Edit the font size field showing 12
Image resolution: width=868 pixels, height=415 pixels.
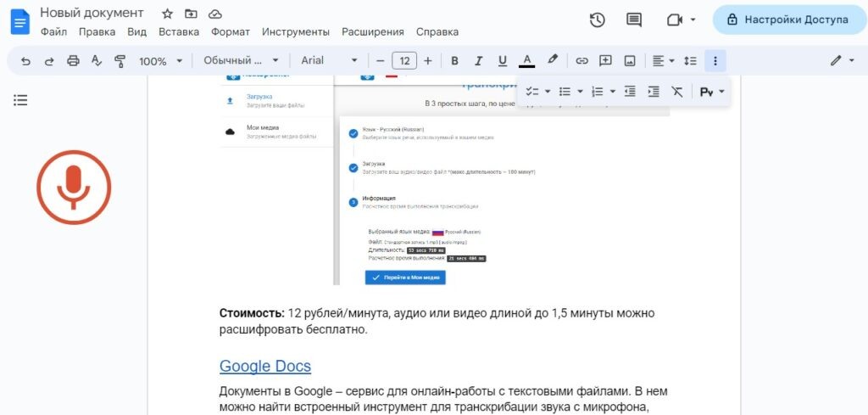(404, 61)
